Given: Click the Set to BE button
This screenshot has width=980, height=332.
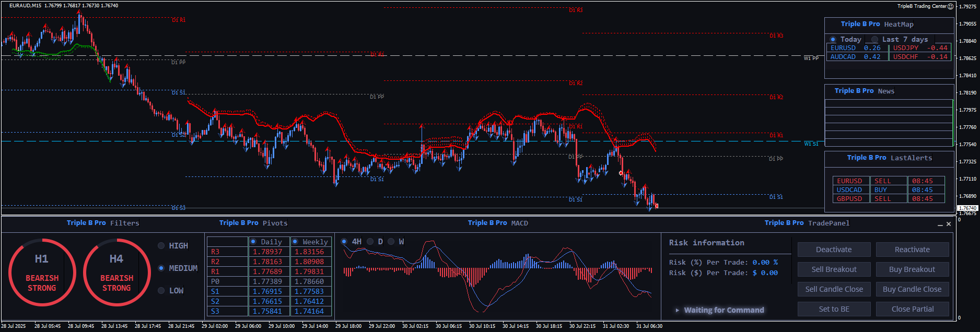Looking at the screenshot, I should click(x=834, y=309).
